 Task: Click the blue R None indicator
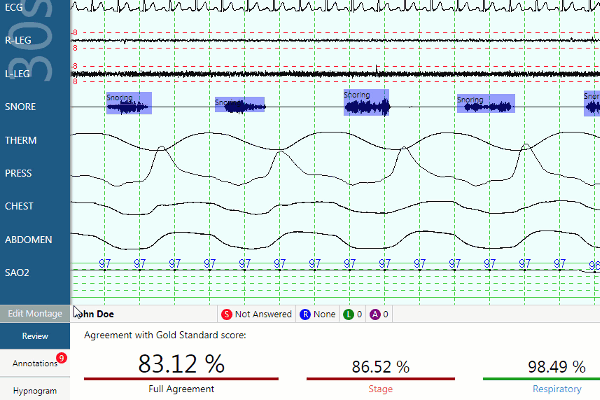304,314
